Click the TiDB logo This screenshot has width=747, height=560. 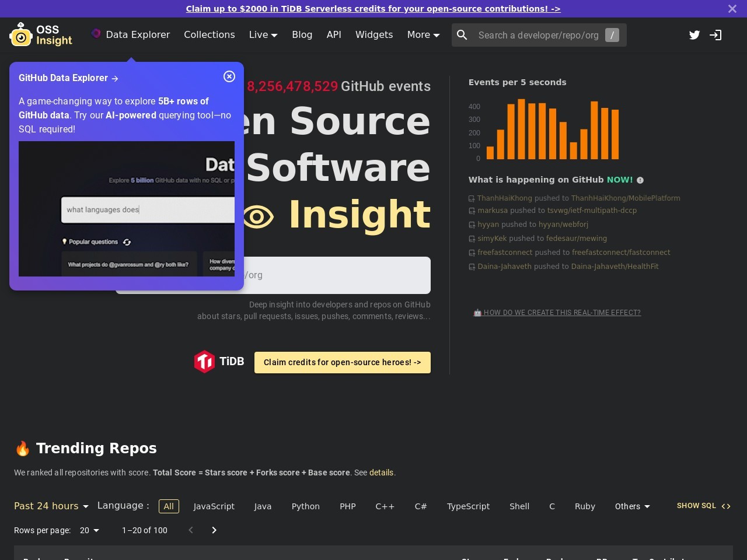(219, 362)
